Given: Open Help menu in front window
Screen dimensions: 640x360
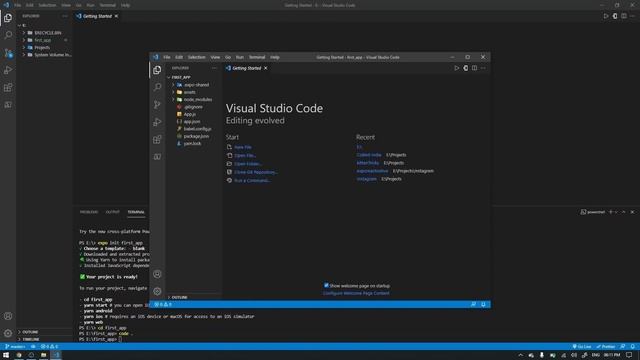Looking at the screenshot, I should click(x=275, y=57).
